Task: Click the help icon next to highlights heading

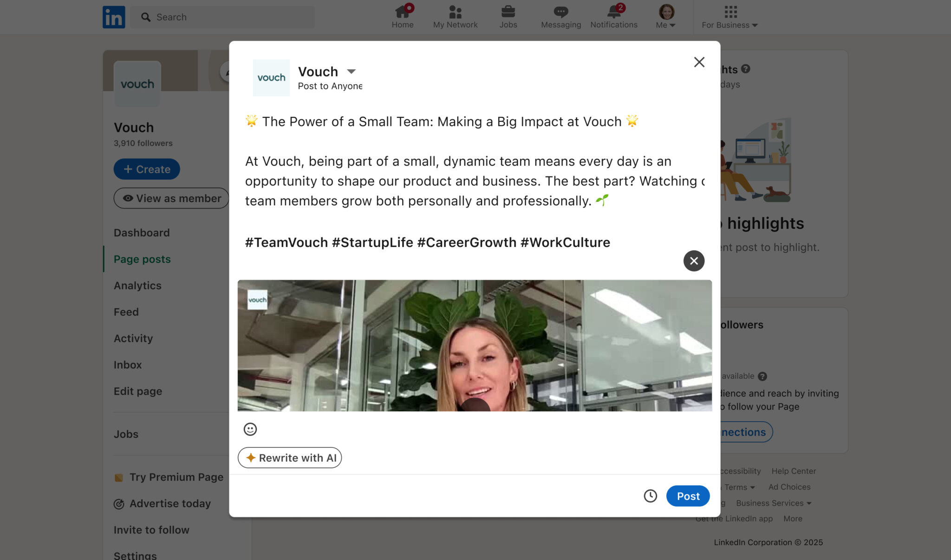Action: (x=746, y=69)
